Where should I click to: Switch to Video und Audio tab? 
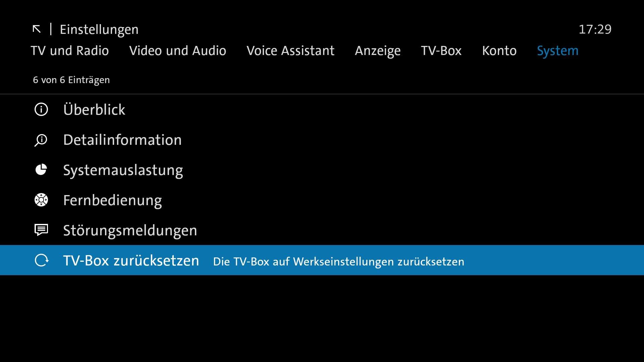(x=177, y=51)
